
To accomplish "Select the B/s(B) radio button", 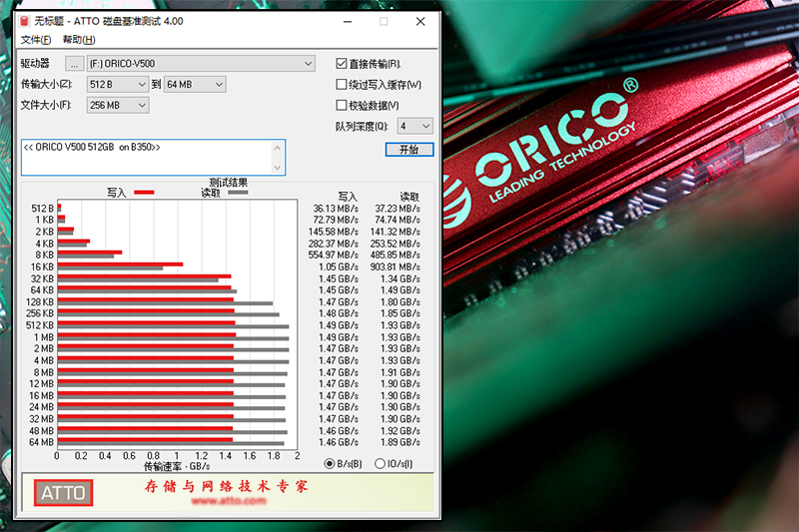I will click(330, 464).
